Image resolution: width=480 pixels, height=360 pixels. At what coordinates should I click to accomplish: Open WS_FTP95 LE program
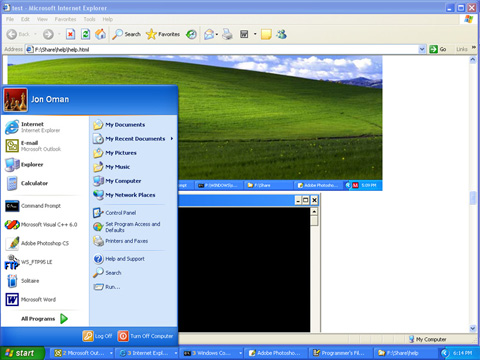[45, 262]
